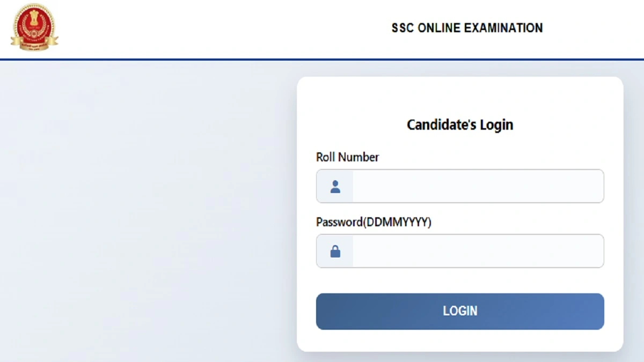644x362 pixels.
Task: Click the SSC ONLINE EXAMINATION header text
Action: 466,28
